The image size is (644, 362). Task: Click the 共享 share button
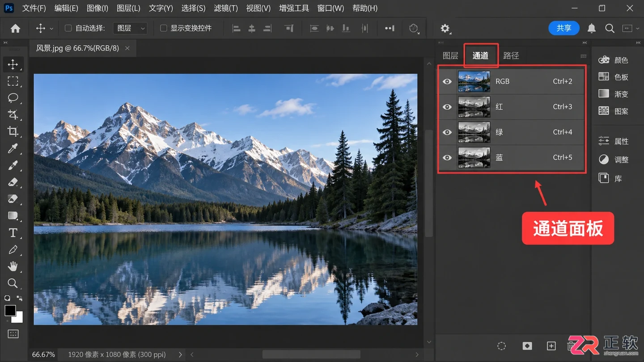[x=564, y=28]
